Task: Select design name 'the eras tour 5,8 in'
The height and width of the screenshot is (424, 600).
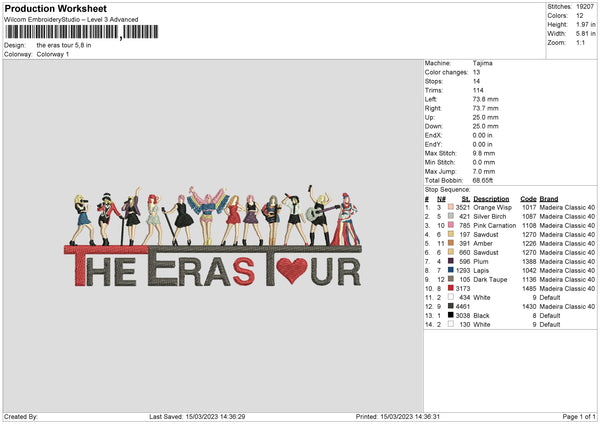Action: point(64,45)
